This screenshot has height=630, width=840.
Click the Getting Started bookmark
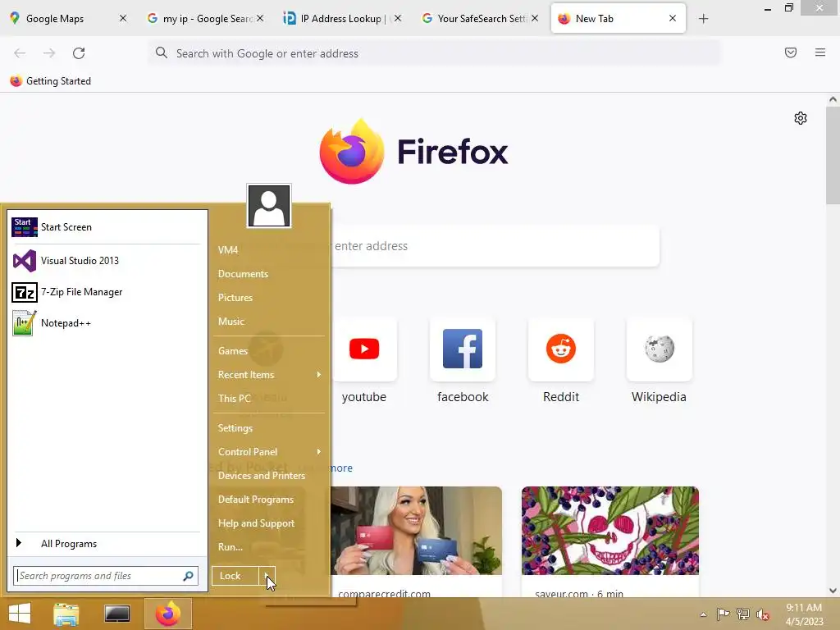tap(50, 81)
